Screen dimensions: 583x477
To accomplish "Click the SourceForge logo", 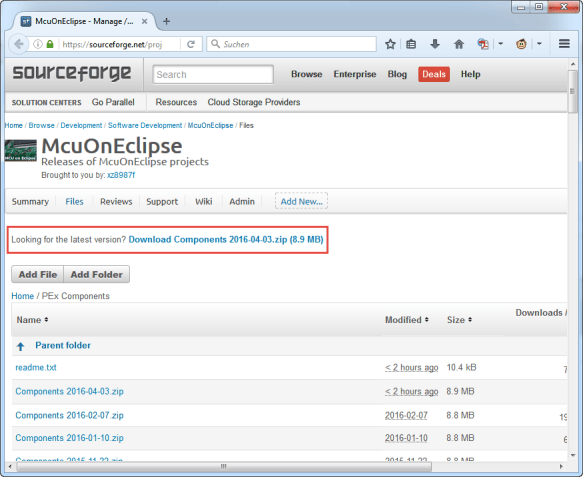I will (72, 73).
